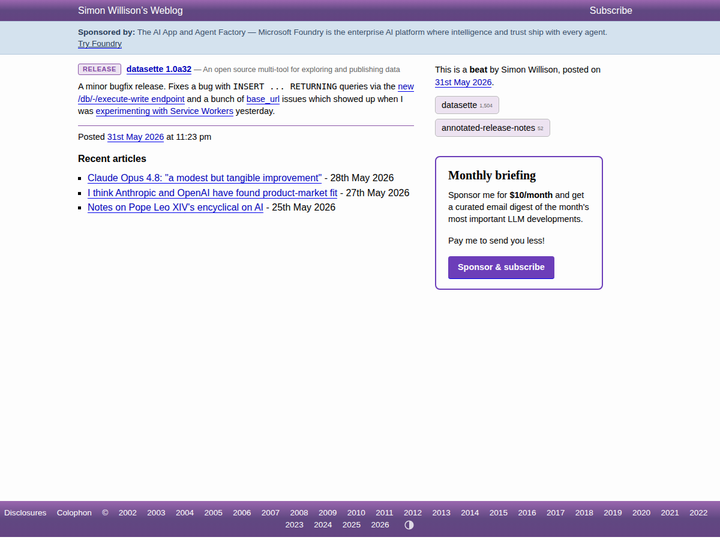Open the 2002 archive year
720x540 pixels.
127,513
